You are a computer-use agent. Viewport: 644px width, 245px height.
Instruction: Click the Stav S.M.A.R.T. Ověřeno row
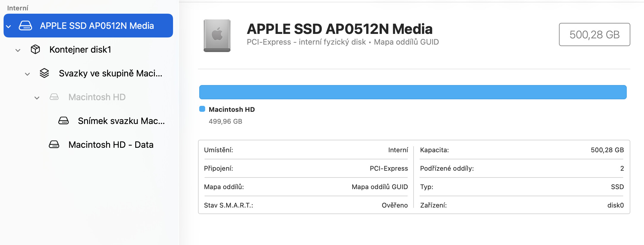(306, 205)
